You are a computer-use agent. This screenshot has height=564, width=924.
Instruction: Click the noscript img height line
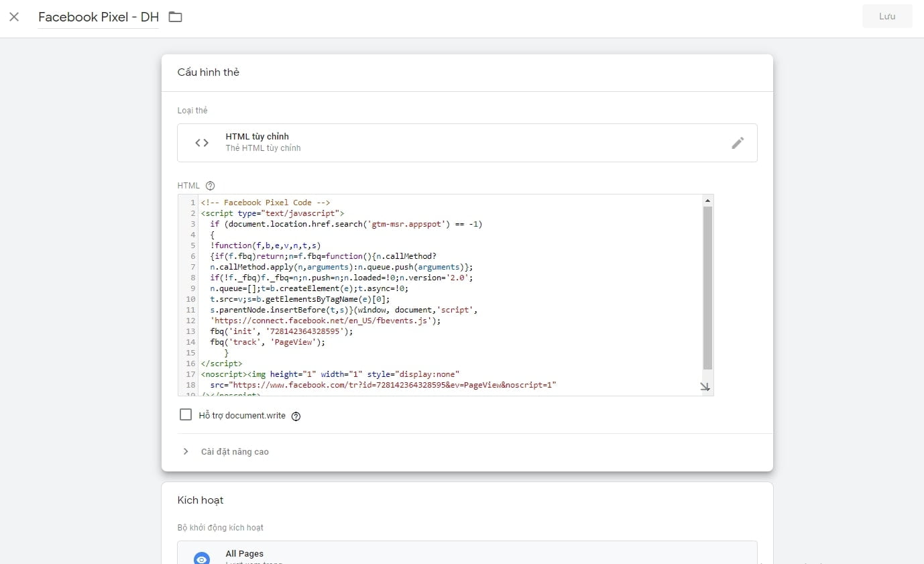pyautogui.click(x=330, y=374)
